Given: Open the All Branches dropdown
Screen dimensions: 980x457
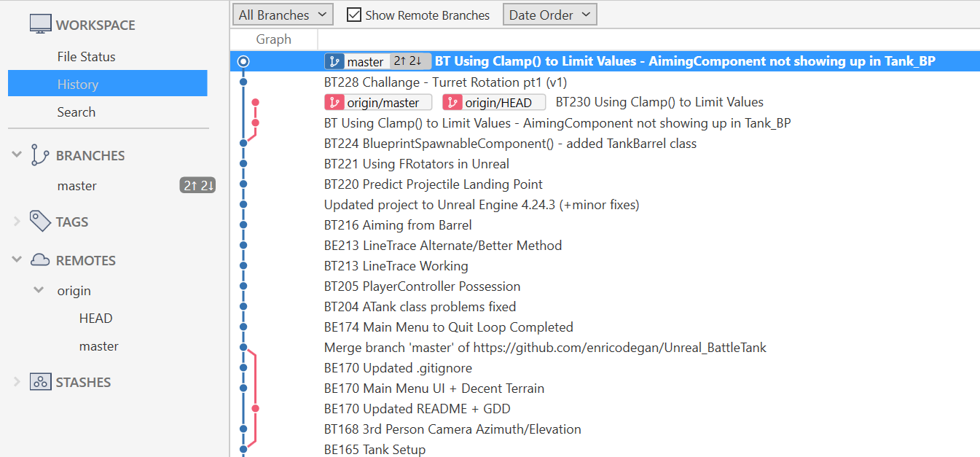Looking at the screenshot, I should pos(283,15).
